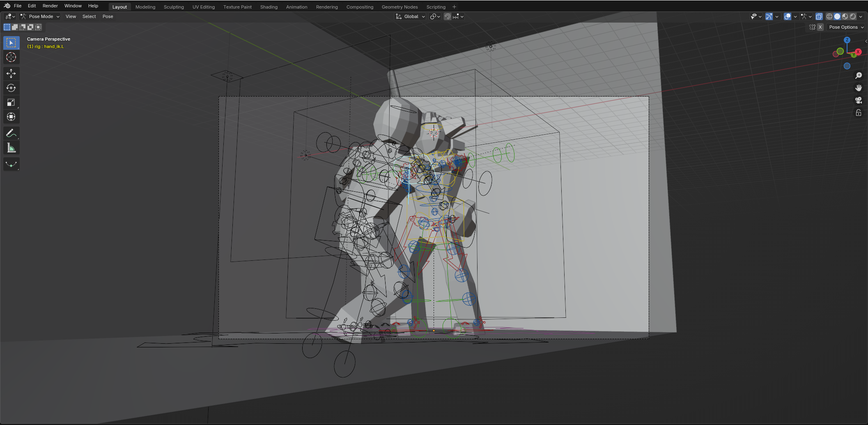Click the zoom magnifier viewport icon

click(858, 76)
